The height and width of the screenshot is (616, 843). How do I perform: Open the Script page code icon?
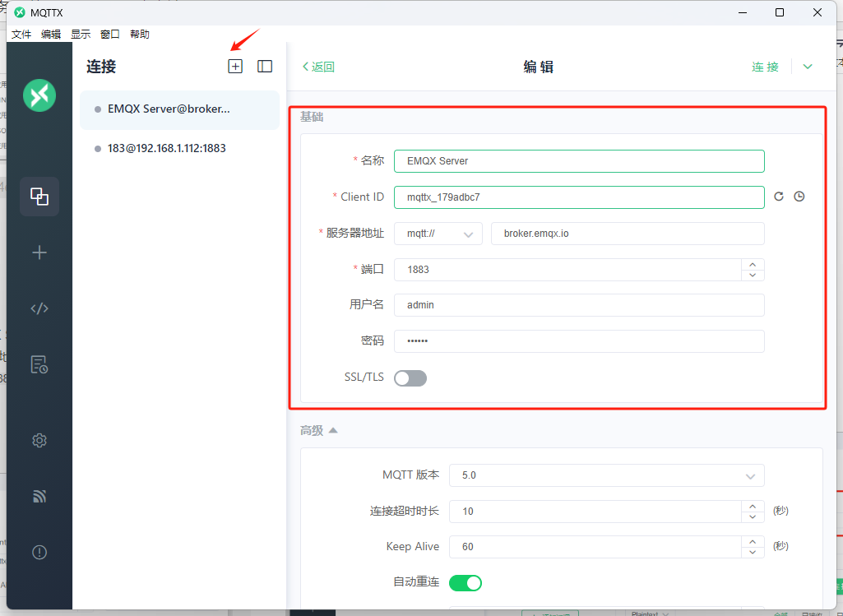39,308
